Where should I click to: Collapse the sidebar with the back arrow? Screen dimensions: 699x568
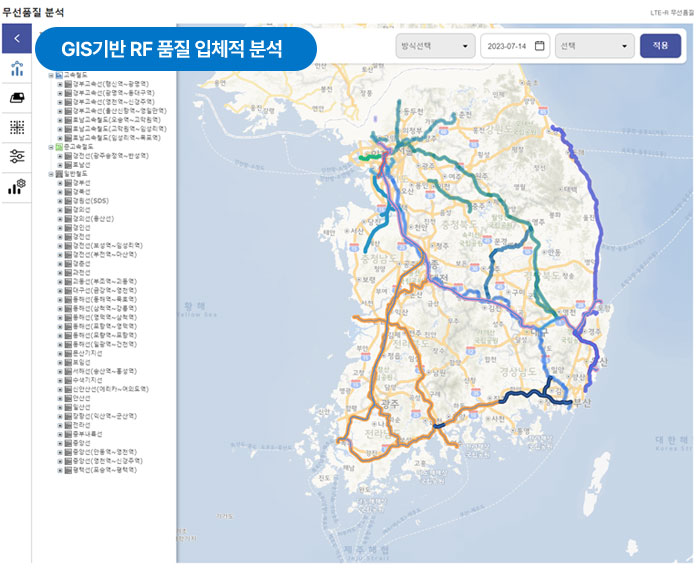coord(16,39)
